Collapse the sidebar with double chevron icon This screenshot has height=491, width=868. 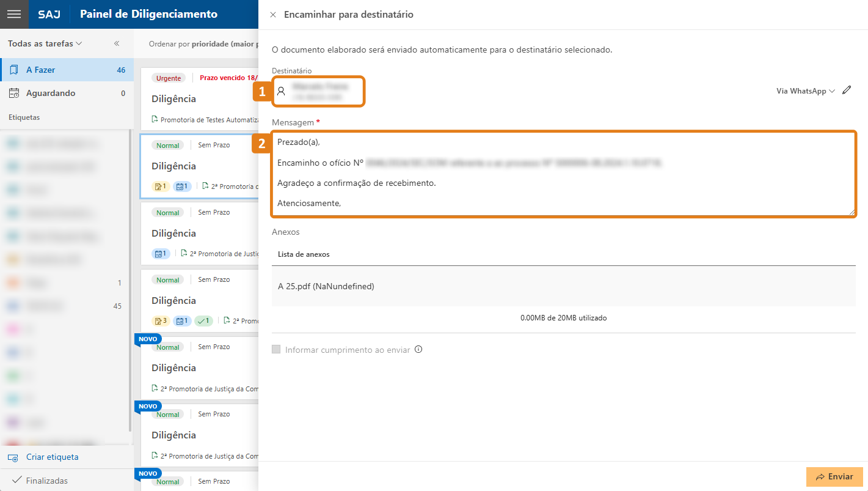click(x=117, y=43)
